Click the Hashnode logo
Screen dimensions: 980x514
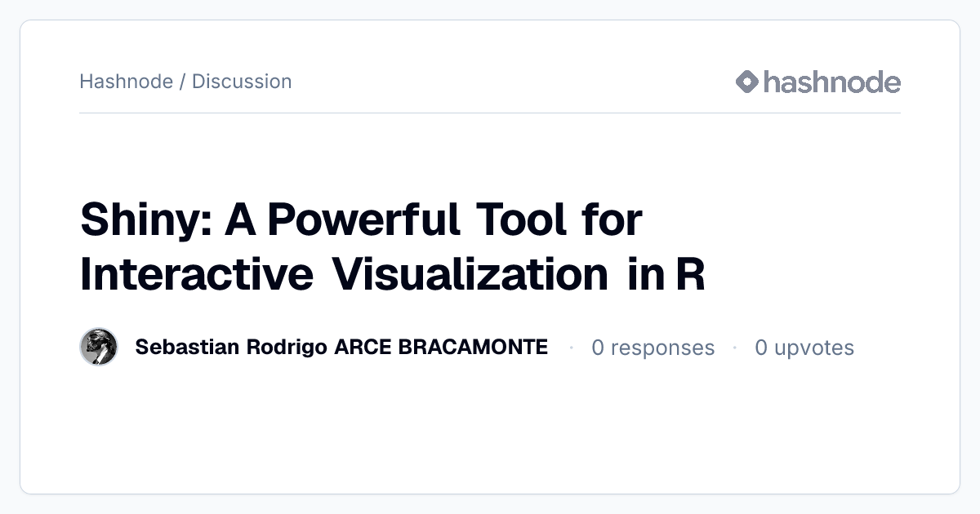pyautogui.click(x=817, y=82)
